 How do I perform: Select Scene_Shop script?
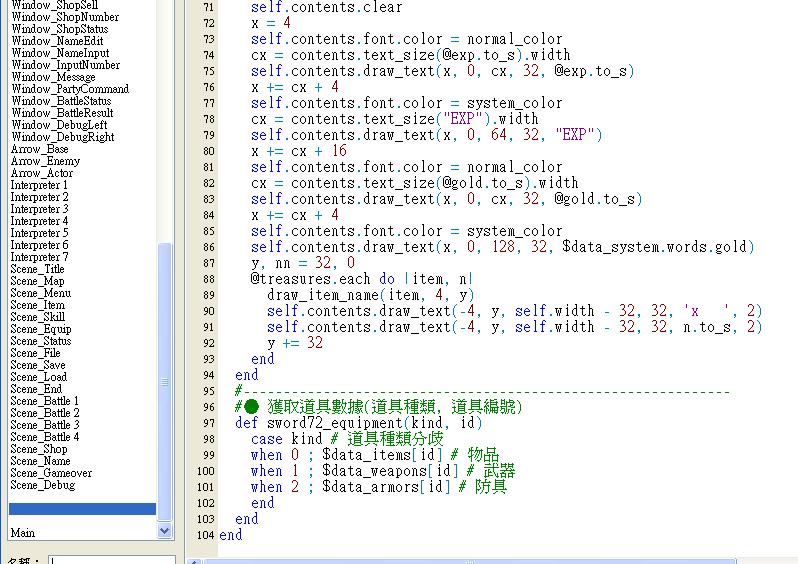(x=39, y=449)
